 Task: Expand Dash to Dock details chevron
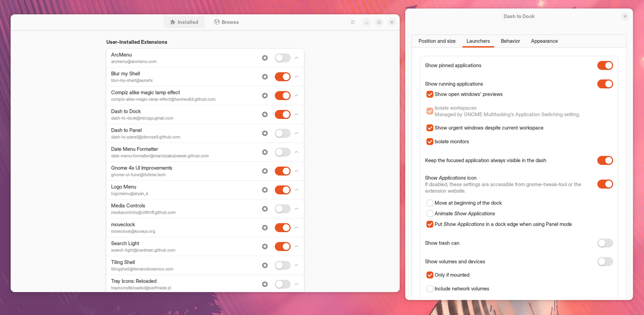point(296,115)
